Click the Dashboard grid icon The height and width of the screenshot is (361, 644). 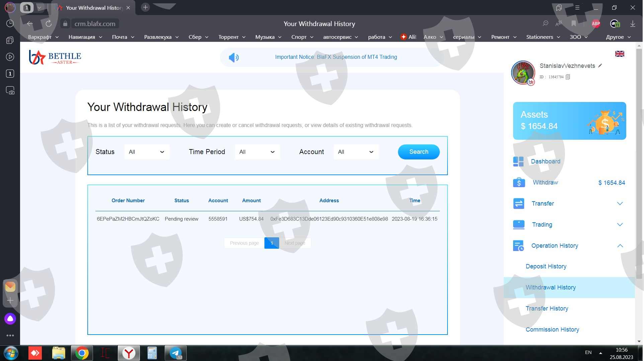click(518, 161)
